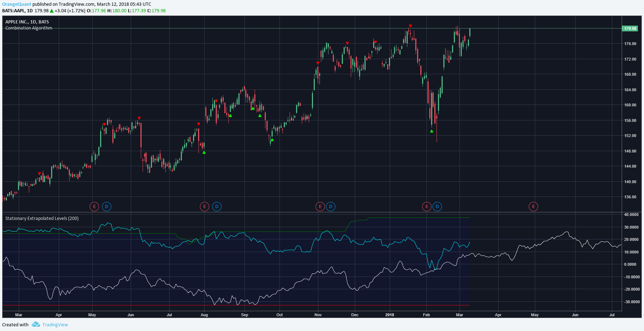
Task: Open the D dividend marker right of Feb
Action: 437,207
